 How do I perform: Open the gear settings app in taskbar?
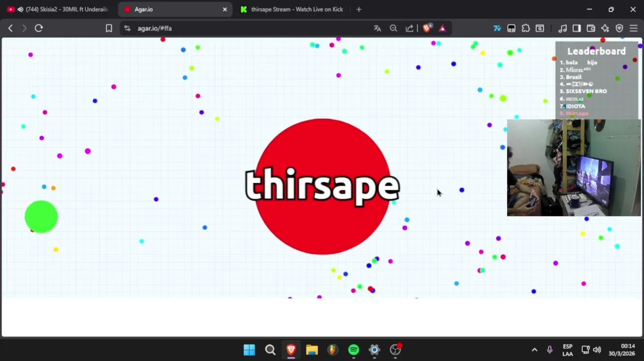pyautogui.click(x=374, y=350)
